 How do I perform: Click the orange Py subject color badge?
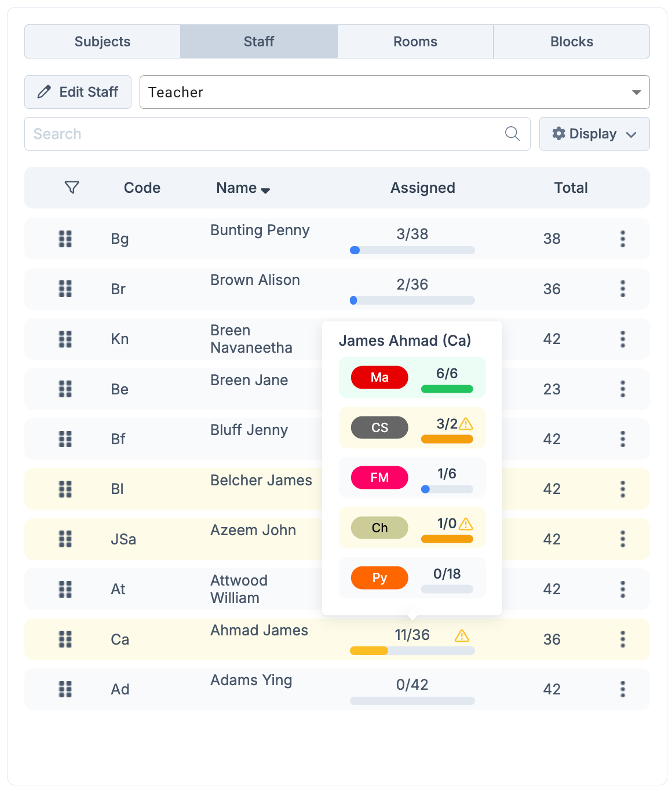click(x=379, y=578)
